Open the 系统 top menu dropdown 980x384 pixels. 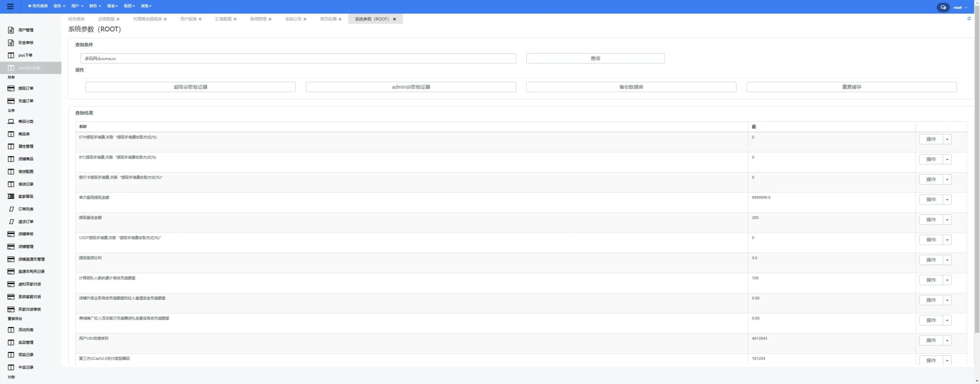point(146,6)
